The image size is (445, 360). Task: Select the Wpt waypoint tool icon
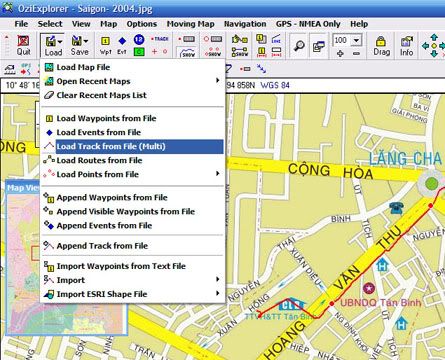(x=105, y=45)
